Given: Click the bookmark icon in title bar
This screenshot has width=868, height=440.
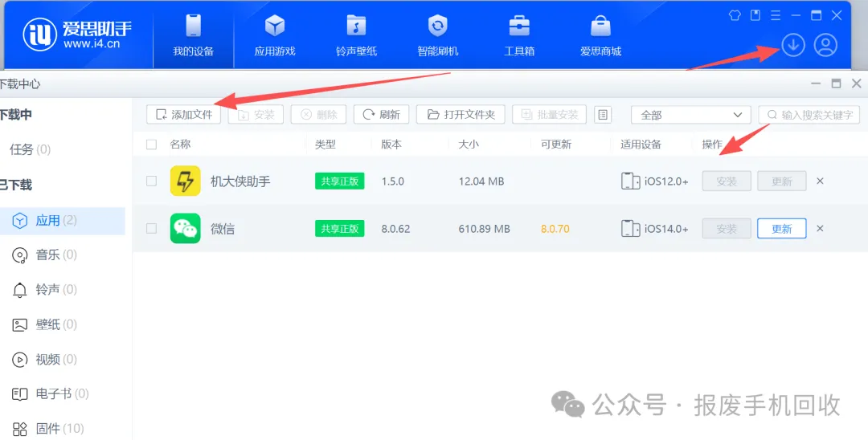Looking at the screenshot, I should pyautogui.click(x=755, y=15).
